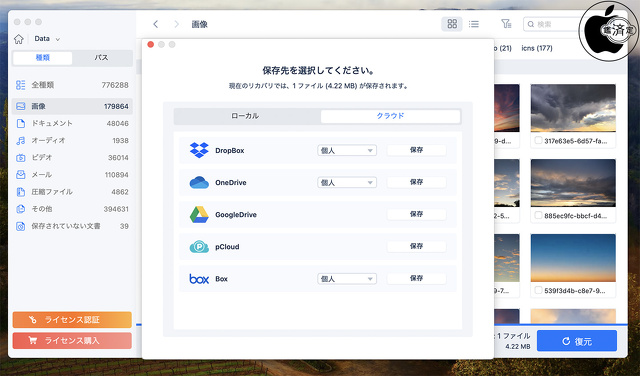Click the 保存されていない文書 icon

tap(20, 226)
